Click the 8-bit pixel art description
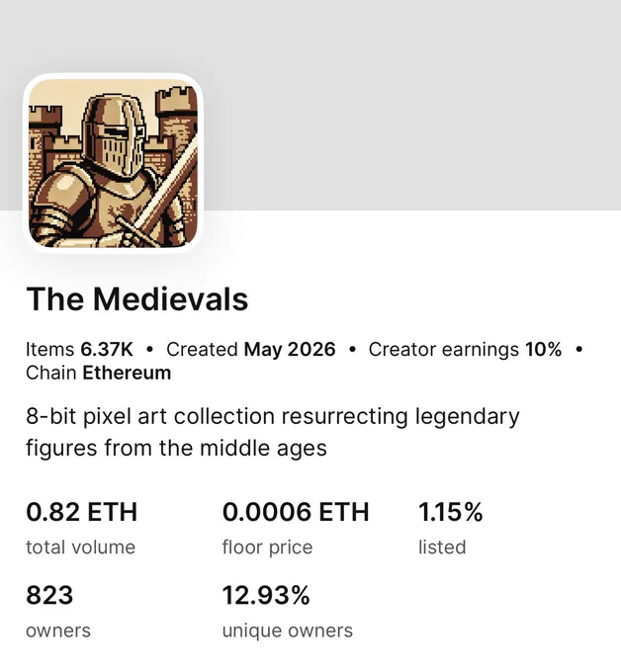The width and height of the screenshot is (621, 672). [x=272, y=432]
